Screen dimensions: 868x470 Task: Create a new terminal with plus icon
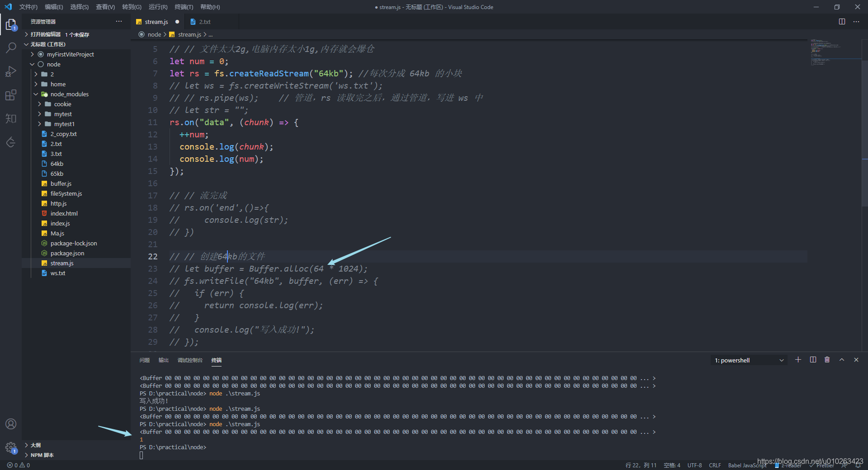click(798, 360)
